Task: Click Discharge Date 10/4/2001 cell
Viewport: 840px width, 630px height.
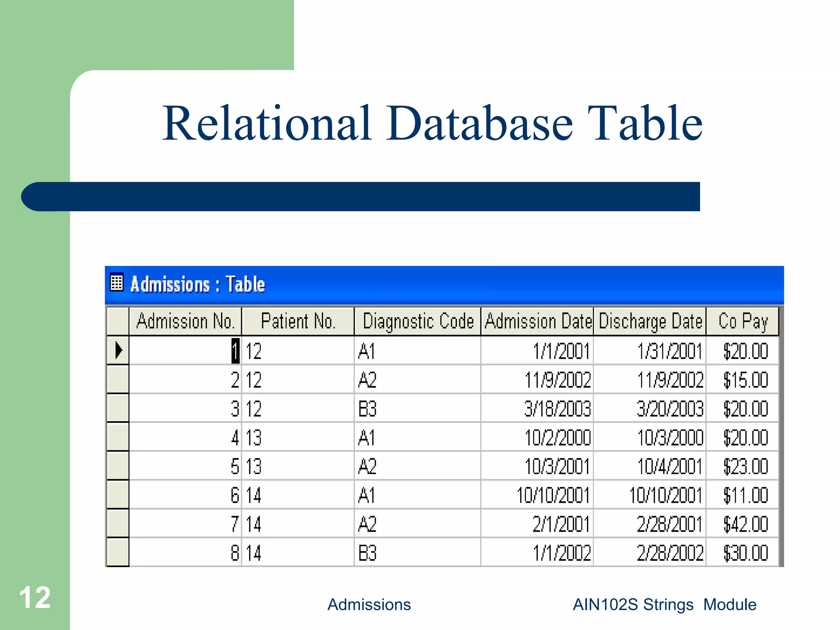Action: pos(650,466)
